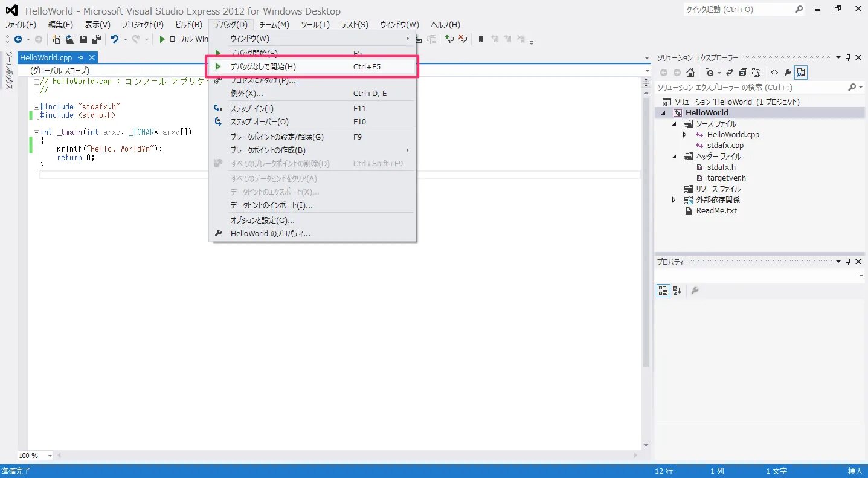
Task: Start the local Windows debugger from the toolbar
Action: 184,39
